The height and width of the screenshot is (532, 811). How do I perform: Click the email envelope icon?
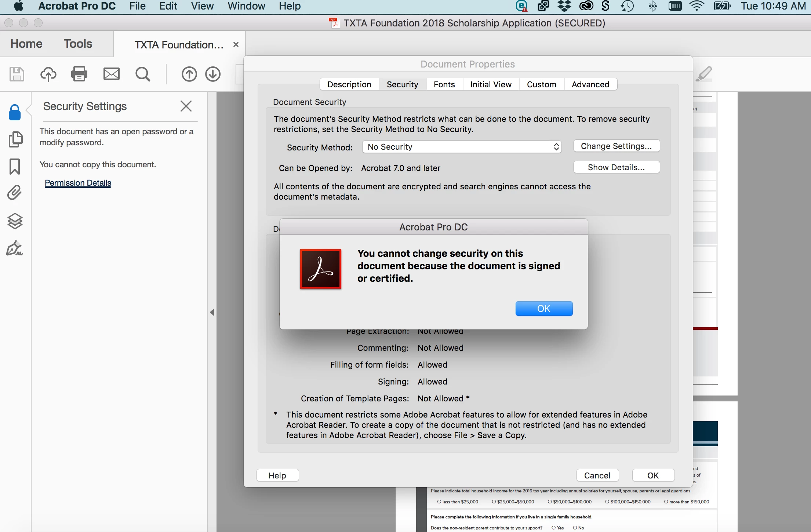coord(111,74)
